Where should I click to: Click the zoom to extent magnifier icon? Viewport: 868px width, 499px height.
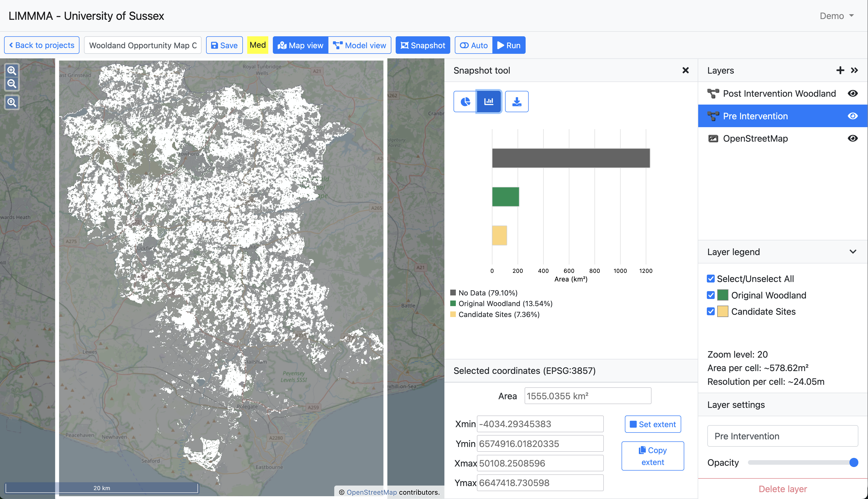12,102
